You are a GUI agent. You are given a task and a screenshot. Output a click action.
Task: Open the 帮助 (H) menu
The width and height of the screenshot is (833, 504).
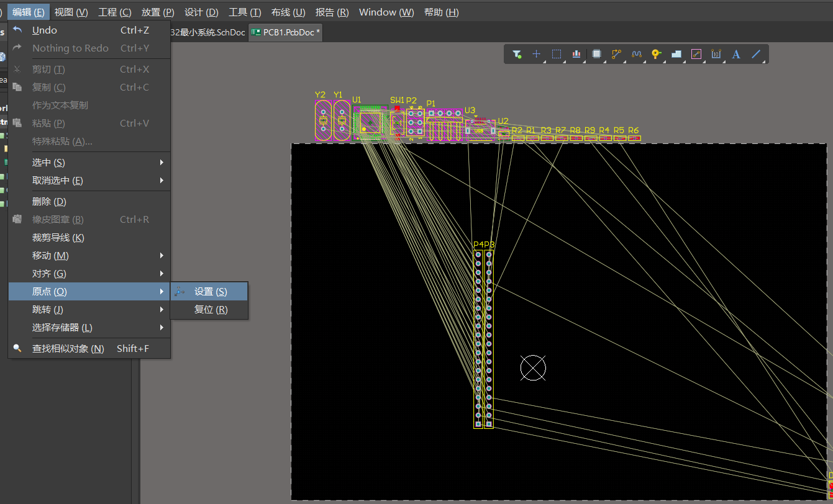pos(441,12)
